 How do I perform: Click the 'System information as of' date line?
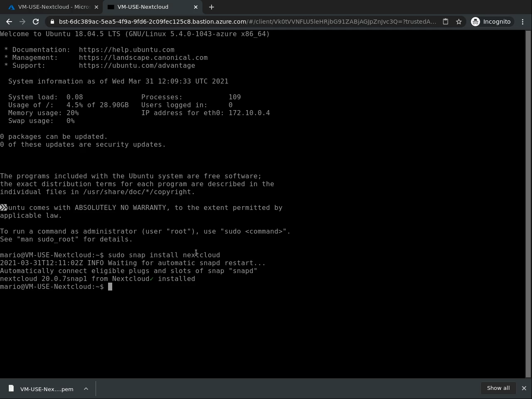click(x=118, y=81)
